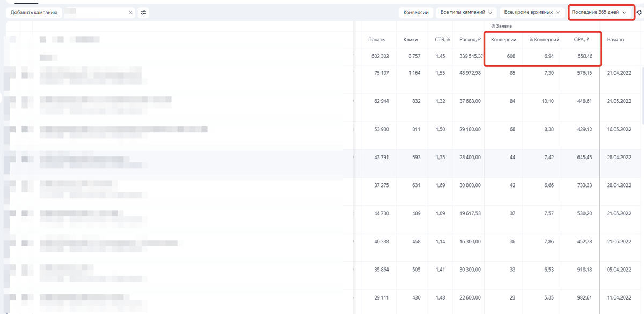Select total conversions value 608
Viewport: 644px width, 314px height.
[x=511, y=56]
